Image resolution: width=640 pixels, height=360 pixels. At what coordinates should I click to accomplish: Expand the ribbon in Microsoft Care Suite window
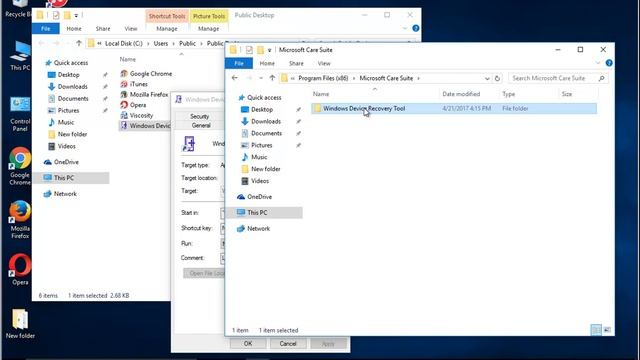coord(598,63)
